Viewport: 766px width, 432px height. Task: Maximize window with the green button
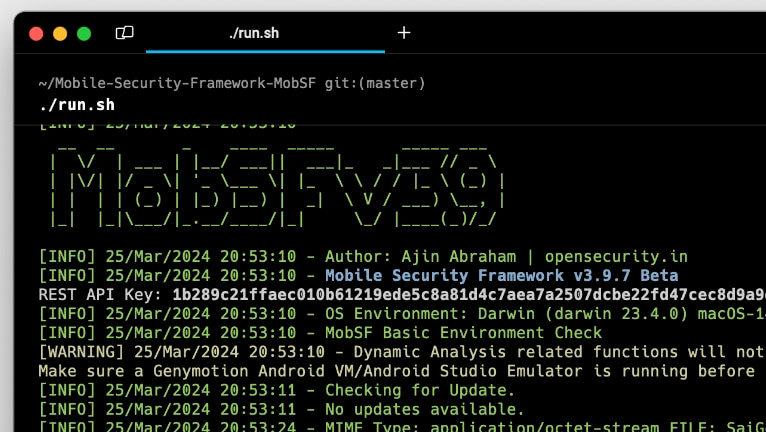[x=84, y=34]
